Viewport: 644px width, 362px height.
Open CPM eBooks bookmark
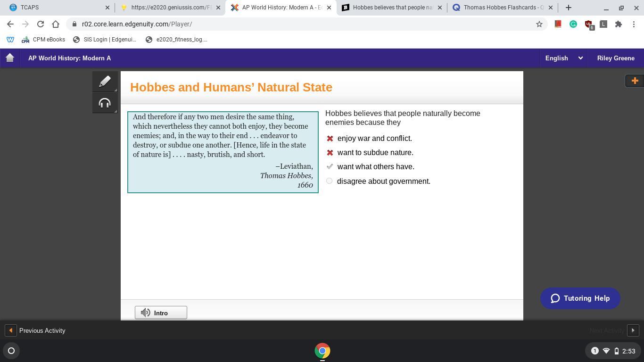click(43, 40)
